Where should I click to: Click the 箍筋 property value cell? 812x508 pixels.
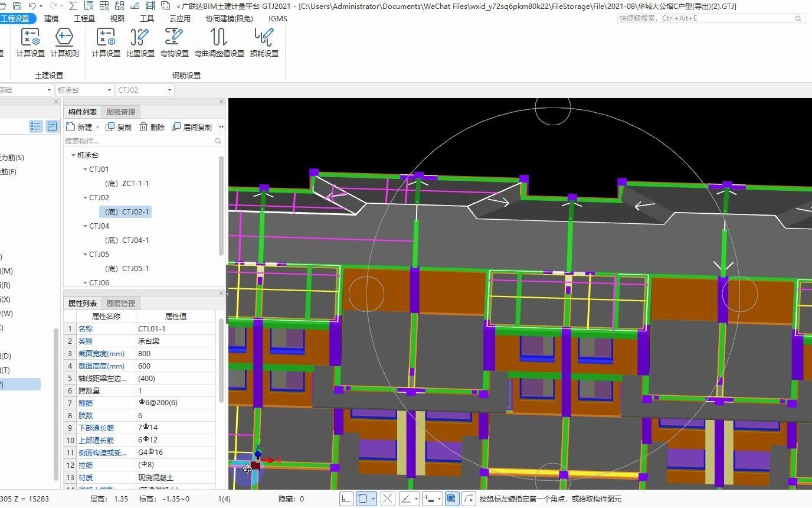tap(175, 403)
